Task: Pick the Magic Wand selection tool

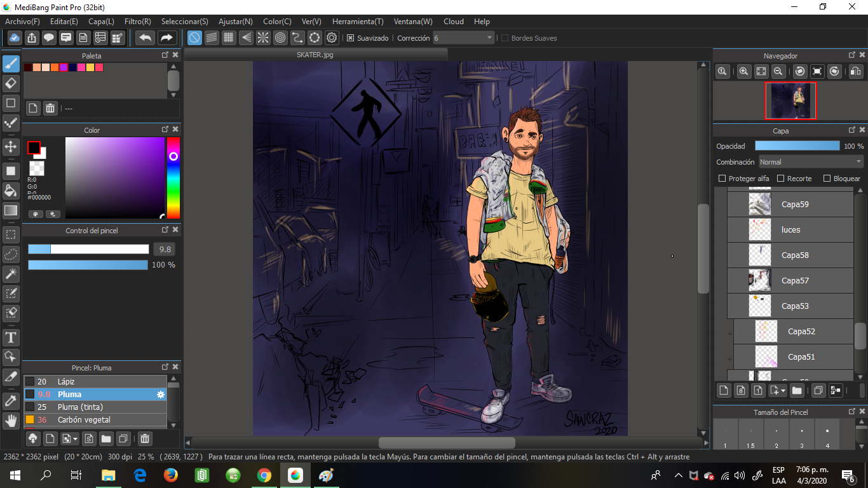Action: [x=11, y=274]
